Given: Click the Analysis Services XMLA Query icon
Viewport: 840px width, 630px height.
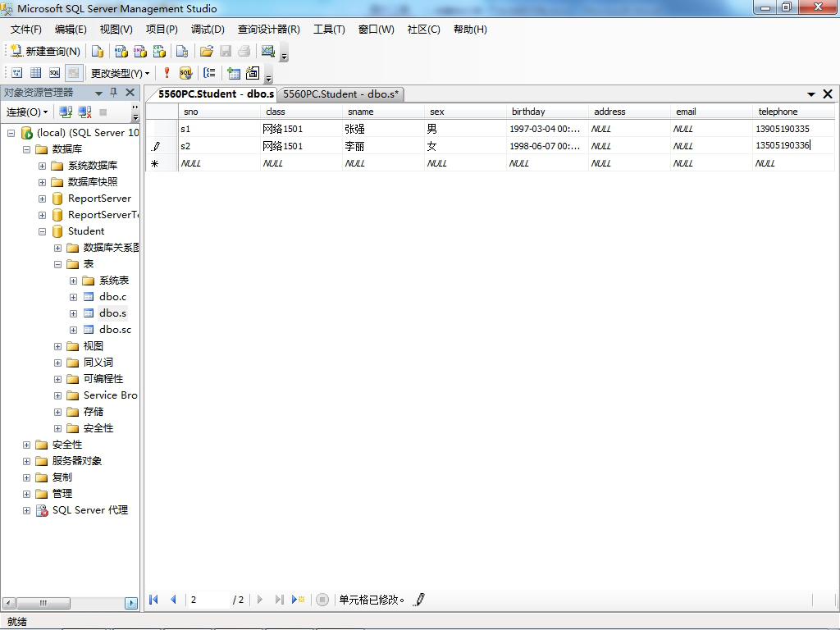Looking at the screenshot, I should click(x=160, y=51).
